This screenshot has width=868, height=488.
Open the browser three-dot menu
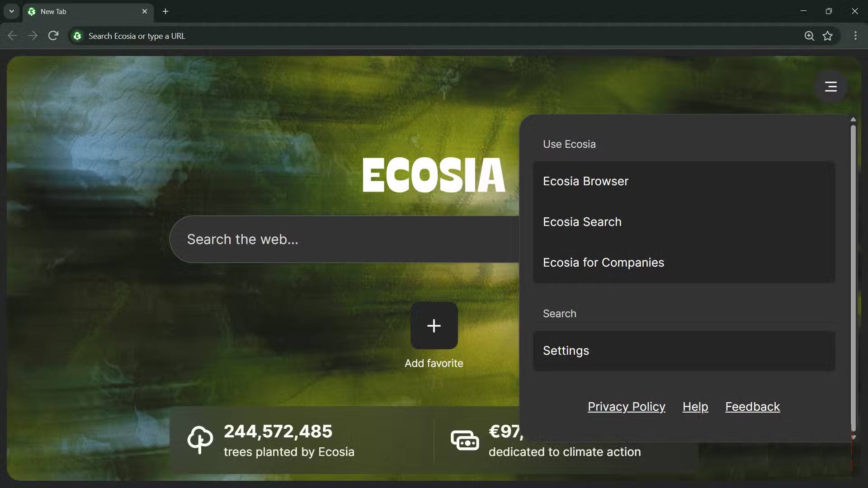pos(855,36)
